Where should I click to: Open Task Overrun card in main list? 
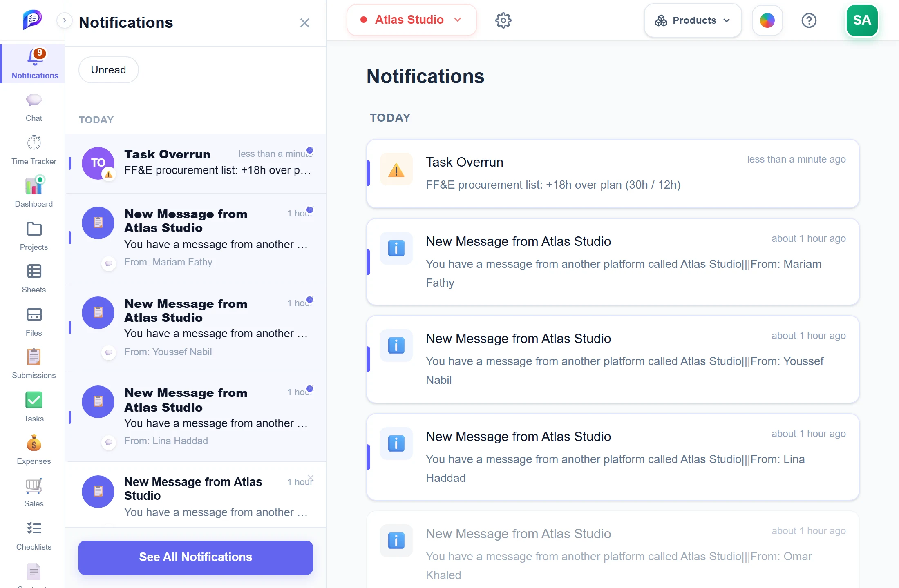613,174
